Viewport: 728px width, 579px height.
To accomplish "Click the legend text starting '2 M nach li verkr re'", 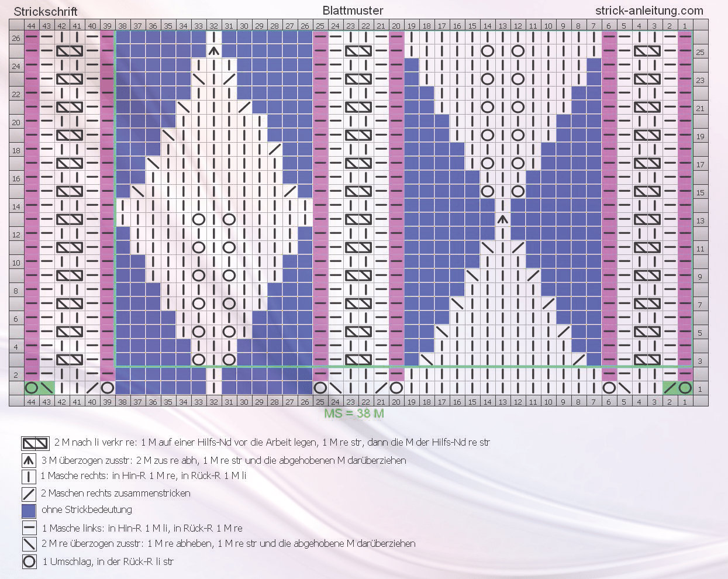I will pyautogui.click(x=272, y=442).
